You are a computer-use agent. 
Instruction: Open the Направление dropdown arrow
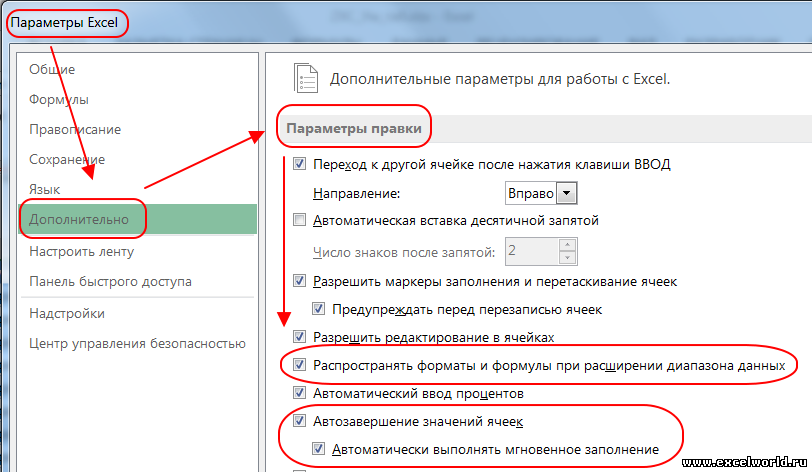pyautogui.click(x=567, y=193)
